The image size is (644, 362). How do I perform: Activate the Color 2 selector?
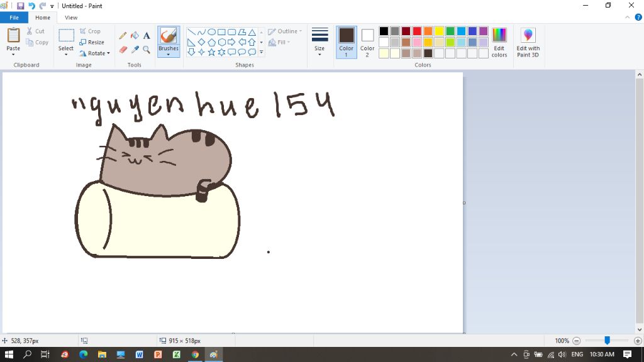(x=367, y=42)
